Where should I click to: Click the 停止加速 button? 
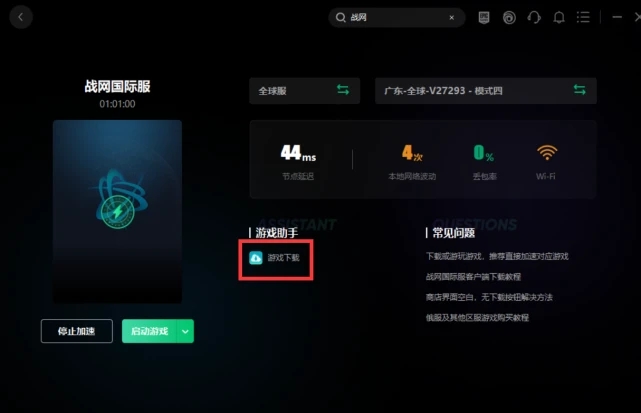pos(76,331)
